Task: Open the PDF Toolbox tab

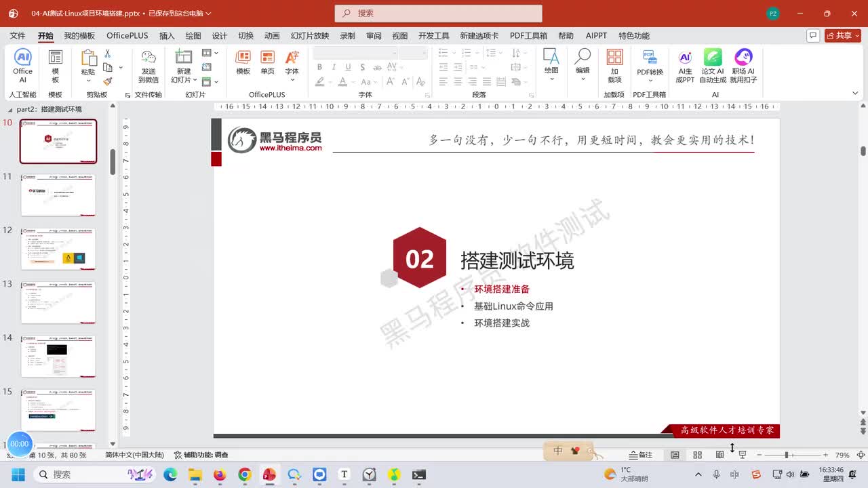Action: (528, 35)
